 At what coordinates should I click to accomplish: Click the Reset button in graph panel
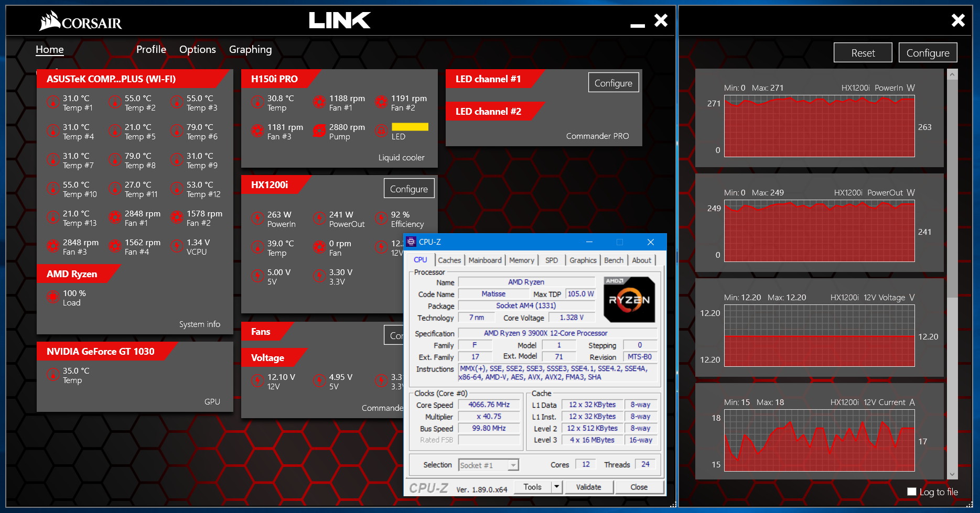pos(863,52)
